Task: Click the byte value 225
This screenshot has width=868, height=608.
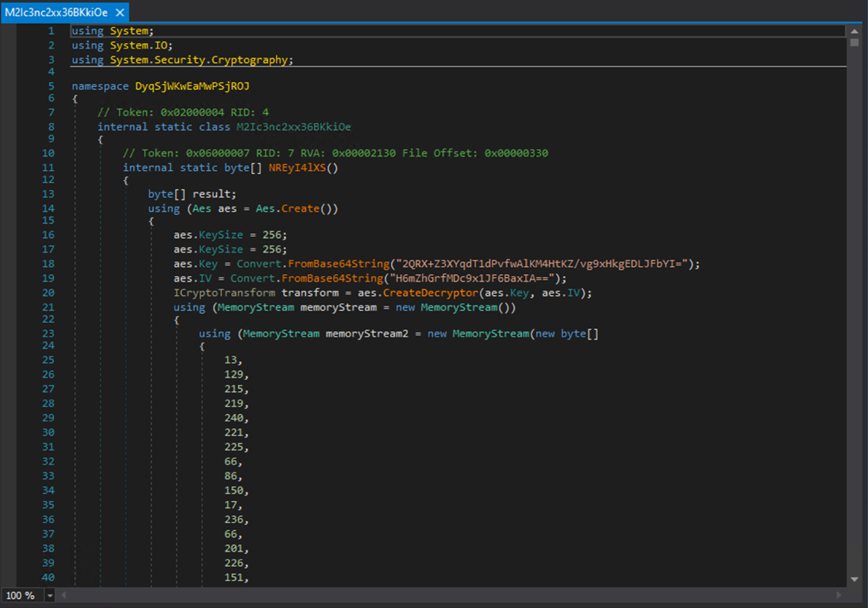Action: (x=233, y=446)
